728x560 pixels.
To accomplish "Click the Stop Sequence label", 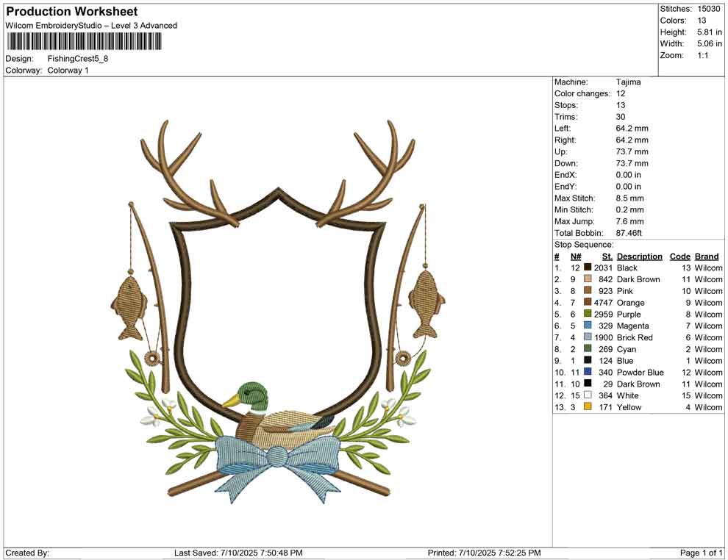I will [x=584, y=245].
